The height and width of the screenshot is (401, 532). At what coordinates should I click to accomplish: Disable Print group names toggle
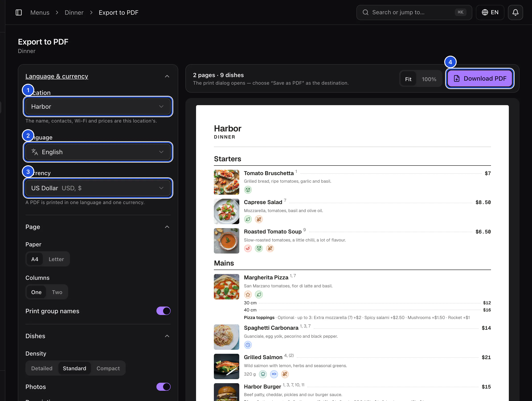[163, 311]
